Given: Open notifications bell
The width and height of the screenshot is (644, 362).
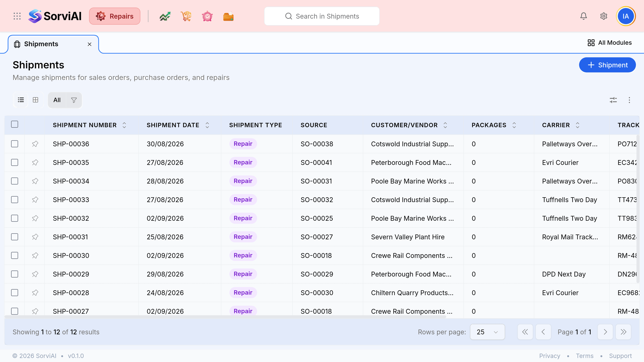Looking at the screenshot, I should tap(583, 16).
